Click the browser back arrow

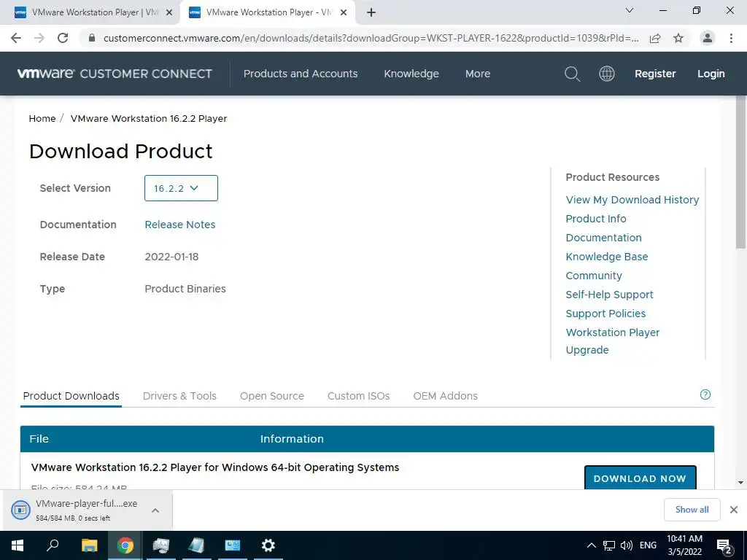pos(16,38)
